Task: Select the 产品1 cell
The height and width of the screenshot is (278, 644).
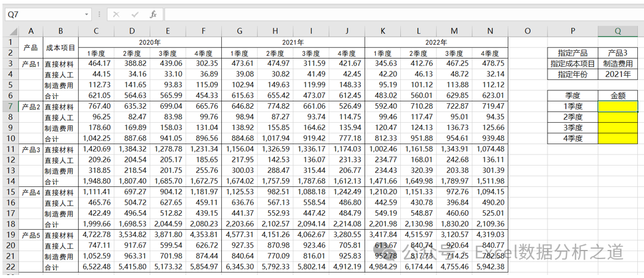Action: click(31, 64)
